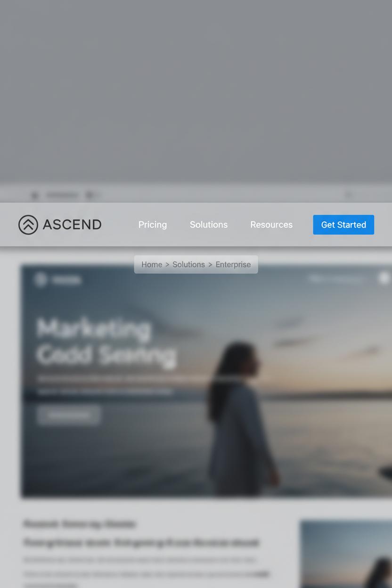Click the small round logo inside the hero banner
Viewport: 392px width, 588px height.
41,280
